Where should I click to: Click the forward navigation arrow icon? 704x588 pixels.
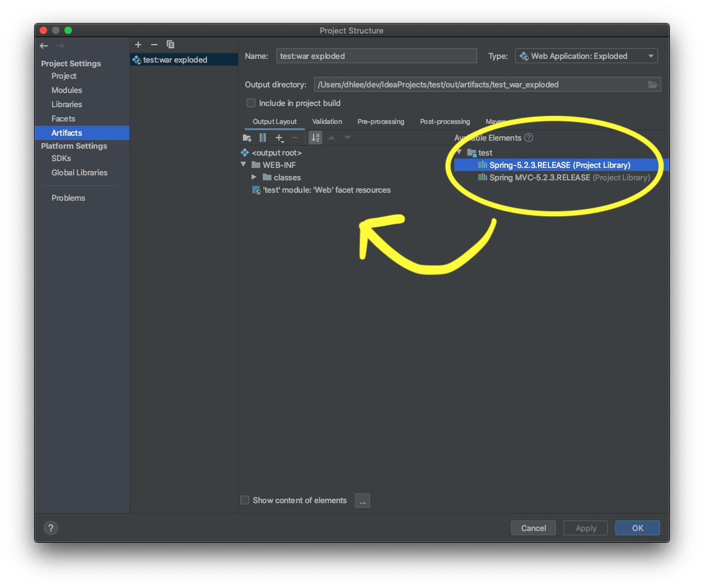[60, 46]
